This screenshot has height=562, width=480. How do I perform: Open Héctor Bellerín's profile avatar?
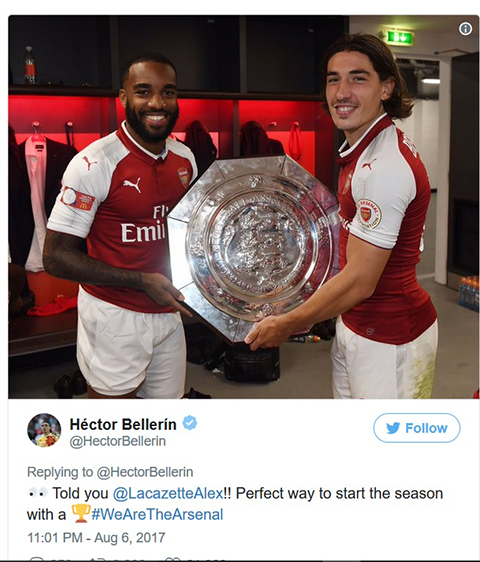point(44,430)
